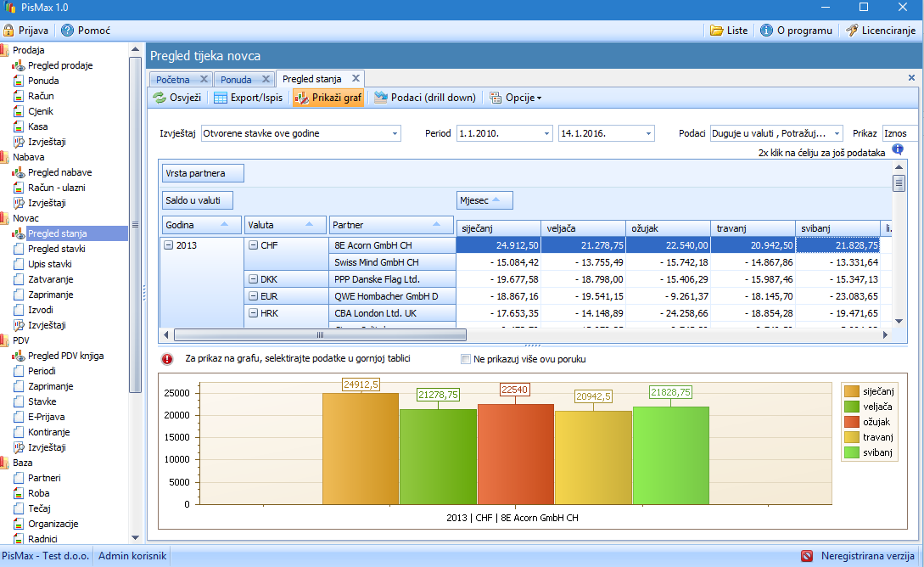Click the veljača green legend swatch
This screenshot has height=567, width=924.
click(852, 407)
